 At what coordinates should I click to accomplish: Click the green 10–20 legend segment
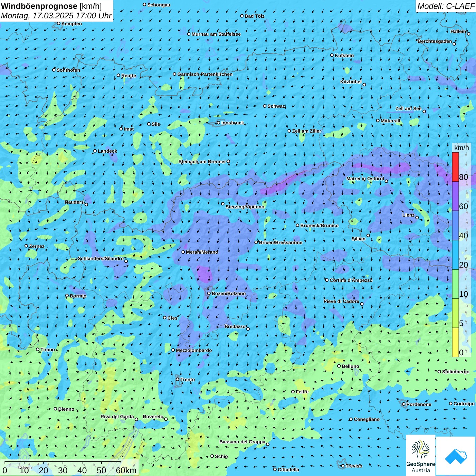(x=455, y=284)
